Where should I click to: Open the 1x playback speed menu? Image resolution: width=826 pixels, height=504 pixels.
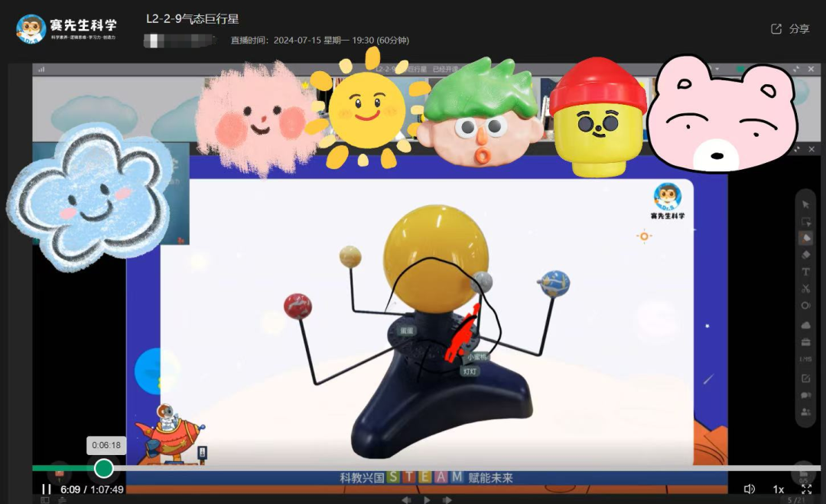click(x=779, y=489)
